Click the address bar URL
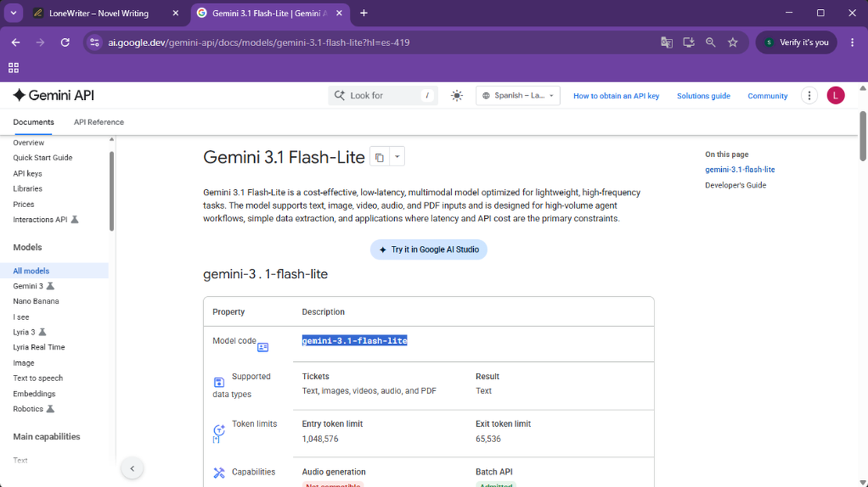 258,42
